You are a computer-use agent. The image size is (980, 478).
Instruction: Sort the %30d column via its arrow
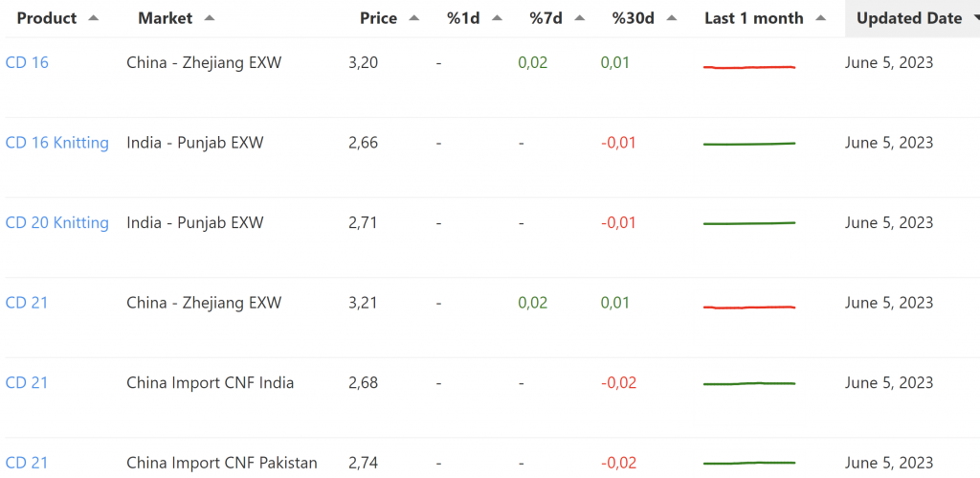click(x=672, y=18)
